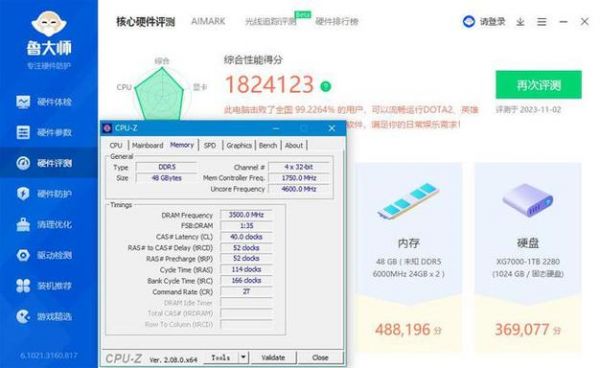Click the 综合性能得分 heading

tap(253, 60)
